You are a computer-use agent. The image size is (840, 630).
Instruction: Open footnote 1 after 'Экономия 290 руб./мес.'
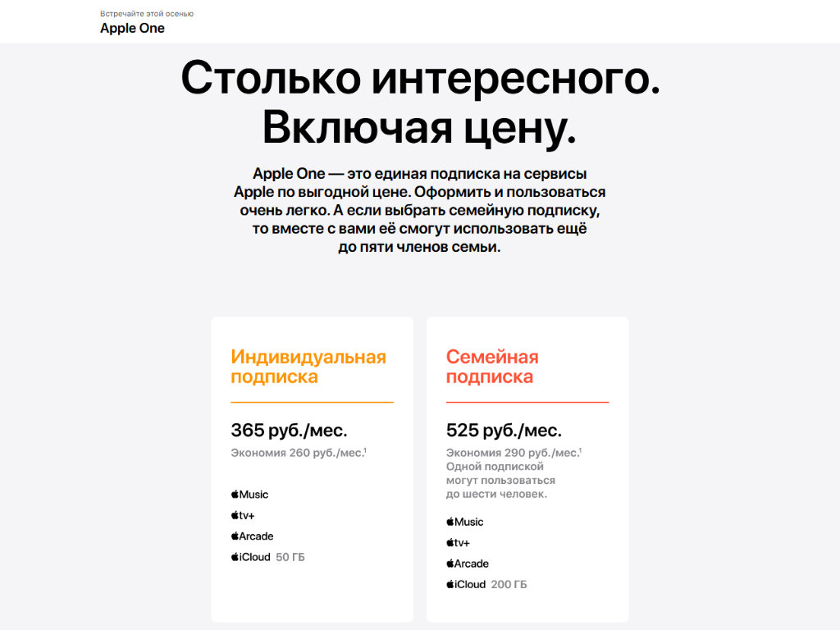click(581, 450)
